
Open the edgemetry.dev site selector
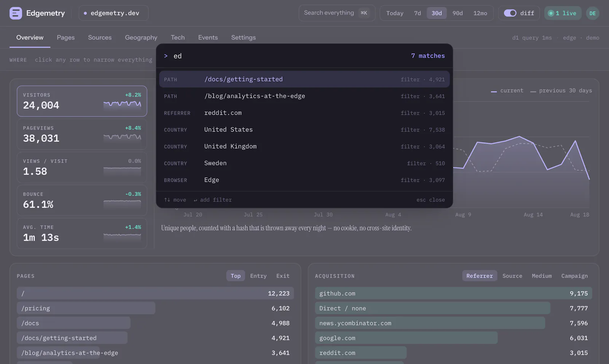113,13
